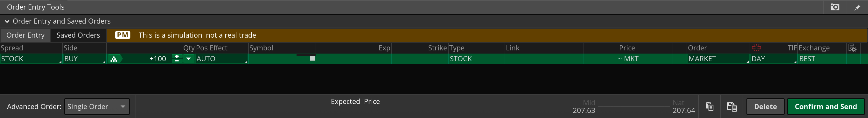The width and height of the screenshot is (868, 118).
Task: Open the quantity dropdown arrow
Action: pyautogui.click(x=189, y=59)
